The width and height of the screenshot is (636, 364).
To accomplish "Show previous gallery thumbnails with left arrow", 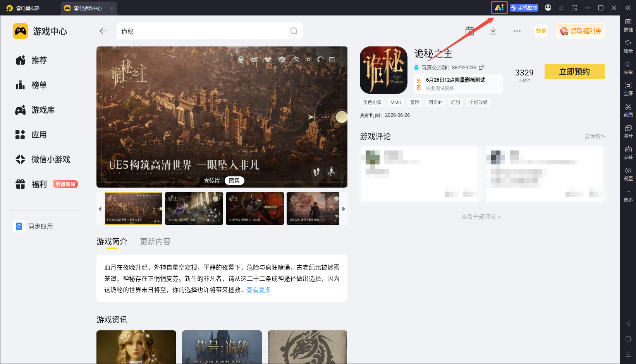I will coord(100,209).
